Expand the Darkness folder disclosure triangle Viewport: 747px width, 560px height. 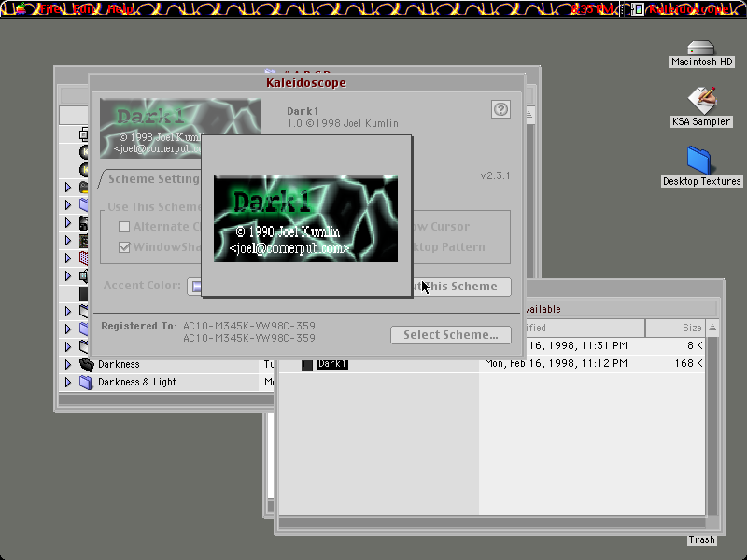67,364
